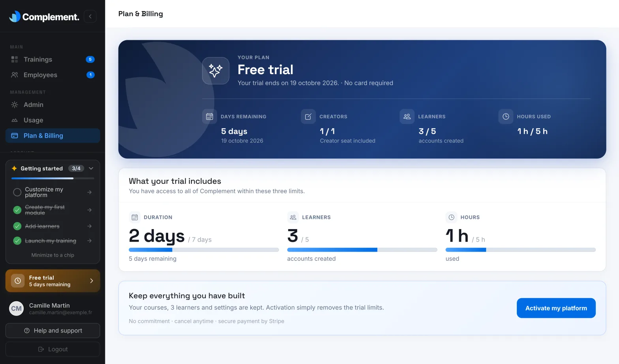The image size is (619, 364).
Task: Go to the Employees section
Action: tap(53, 75)
